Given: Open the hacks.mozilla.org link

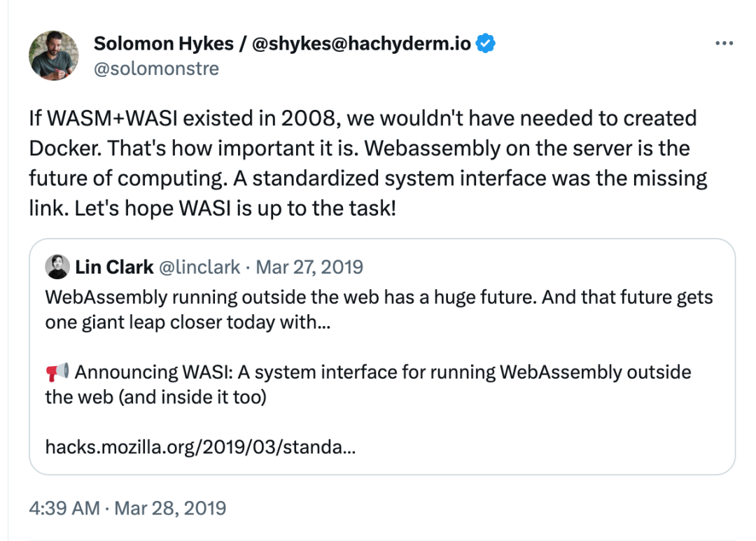Looking at the screenshot, I should click(x=200, y=446).
